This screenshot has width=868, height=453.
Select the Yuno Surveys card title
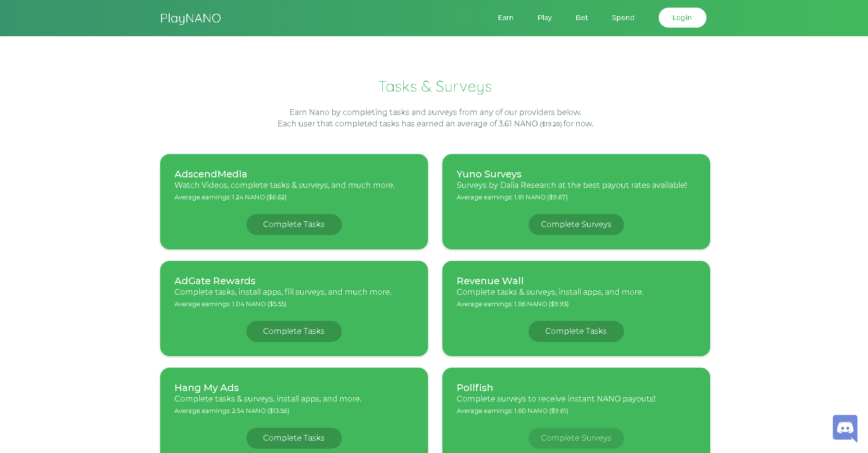[489, 174]
